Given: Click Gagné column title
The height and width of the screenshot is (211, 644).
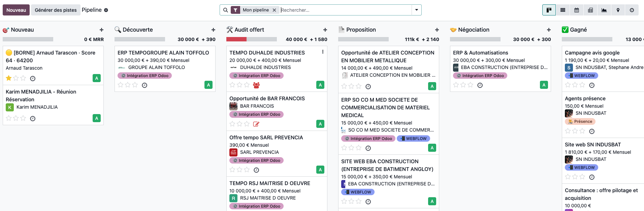Looking at the screenshot, I should tap(578, 30).
